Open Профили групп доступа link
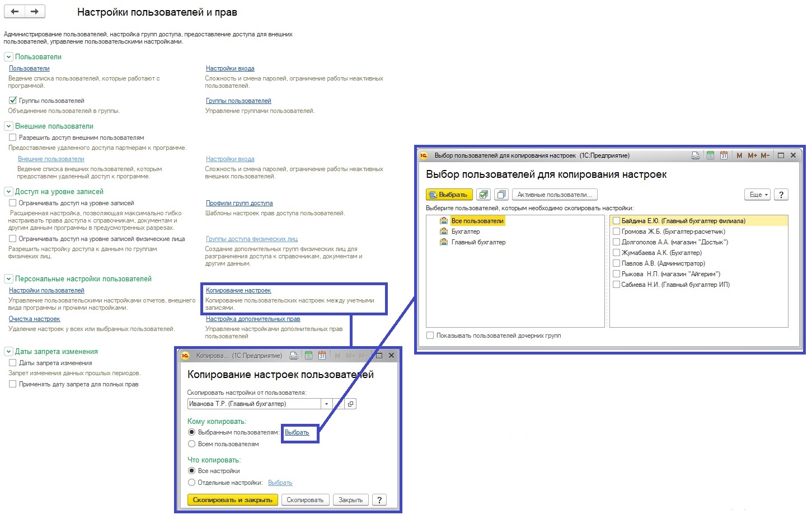Viewport: 812px width, 515px height. (x=239, y=203)
